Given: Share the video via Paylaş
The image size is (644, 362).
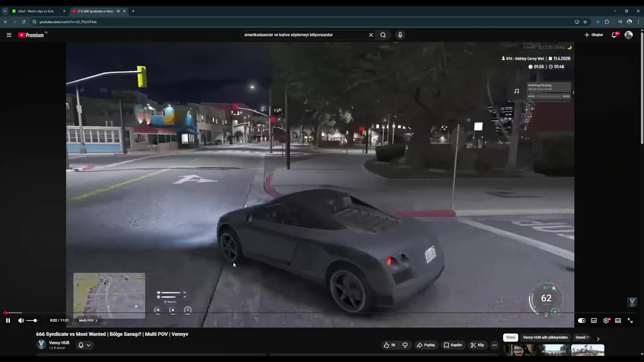Looking at the screenshot, I should pyautogui.click(x=426, y=345).
